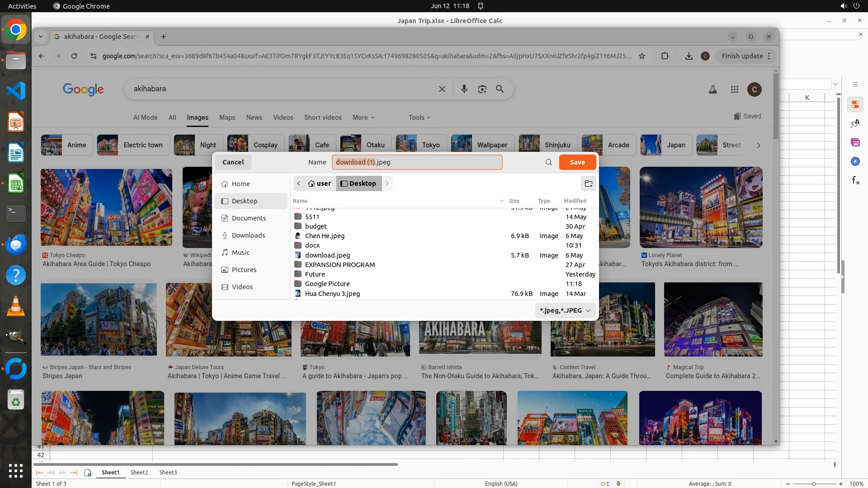This screenshot has height=488, width=868.
Task: Click the search icon in save dialog
Action: [548, 162]
